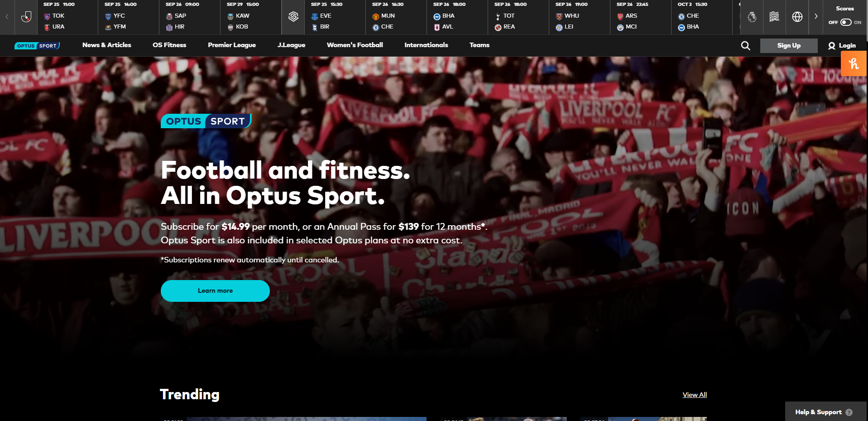This screenshot has width=868, height=421.
Task: Open the View All trending link
Action: 695,395
